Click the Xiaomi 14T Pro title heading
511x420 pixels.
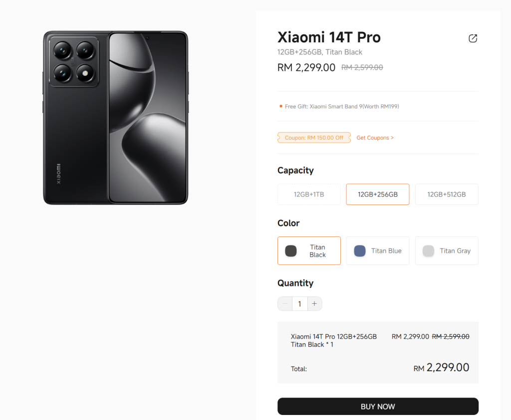(x=329, y=37)
